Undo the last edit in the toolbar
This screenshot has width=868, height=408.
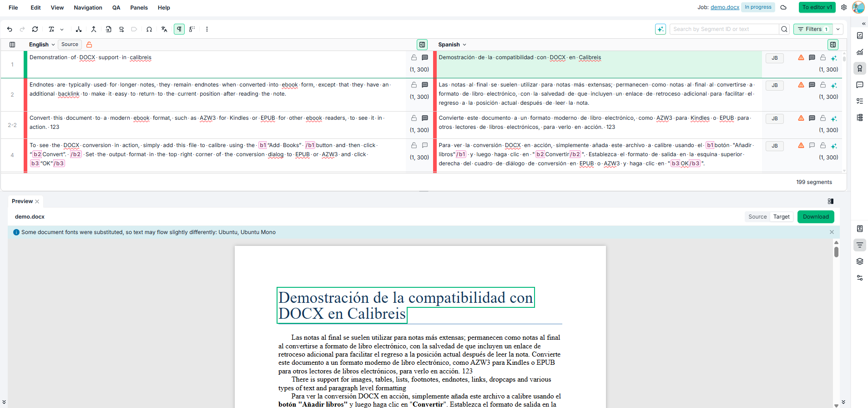10,29
